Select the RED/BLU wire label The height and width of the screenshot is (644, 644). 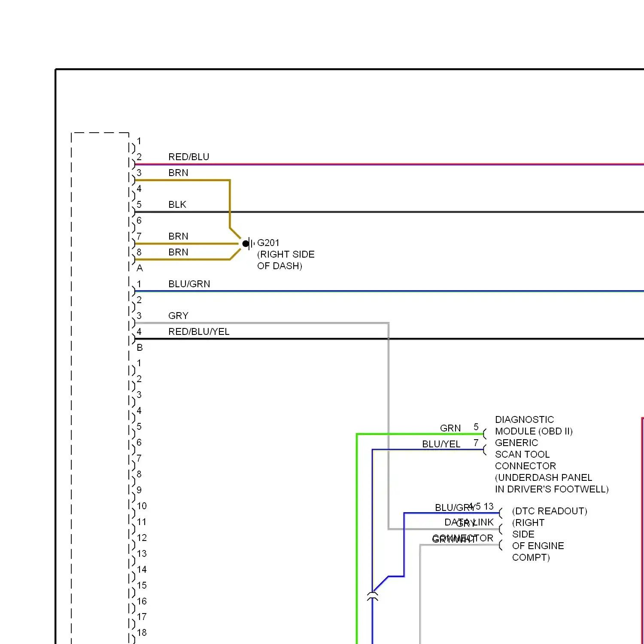pos(189,157)
